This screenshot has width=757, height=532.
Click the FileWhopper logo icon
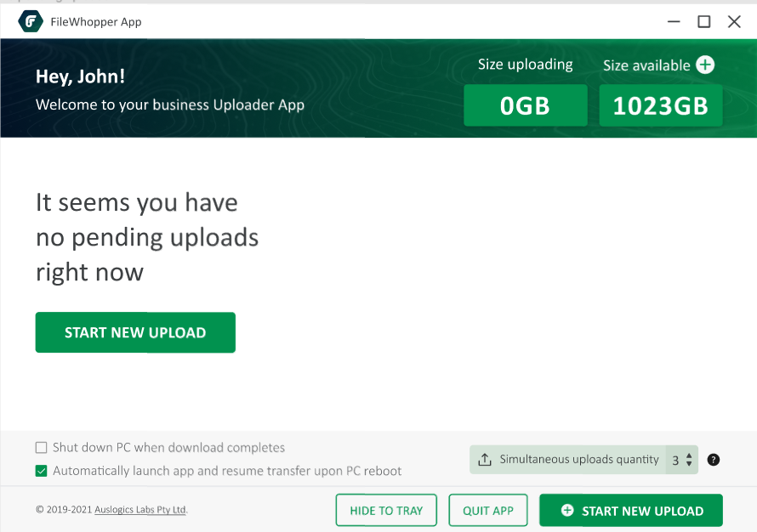(31, 22)
